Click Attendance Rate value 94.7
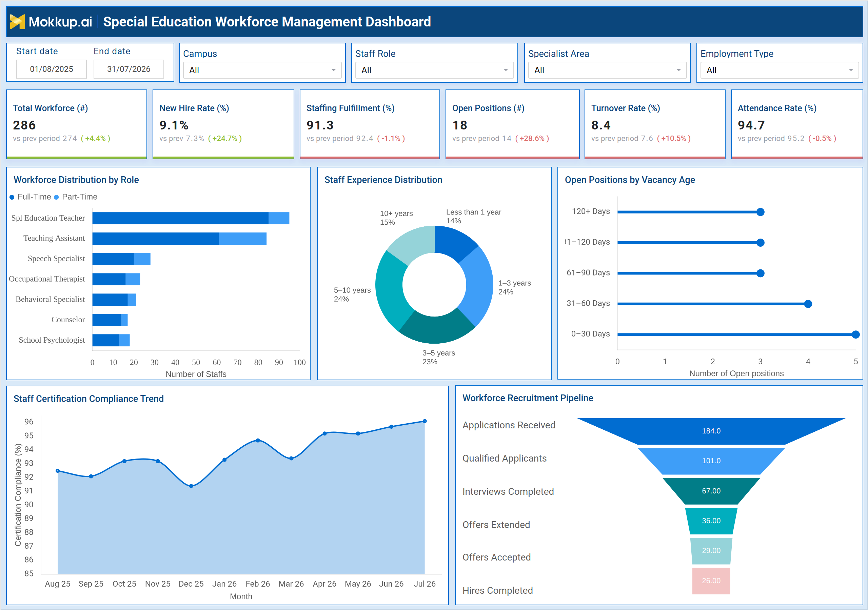 [x=751, y=125]
